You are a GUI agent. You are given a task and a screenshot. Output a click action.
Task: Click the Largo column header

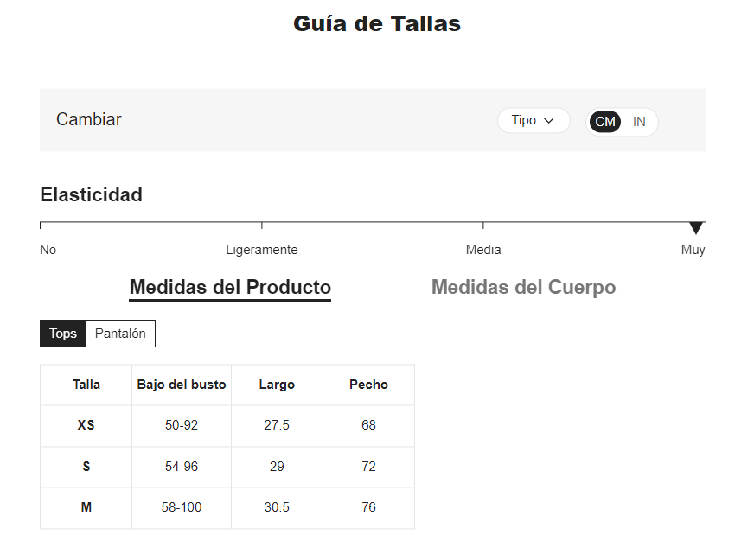277,385
